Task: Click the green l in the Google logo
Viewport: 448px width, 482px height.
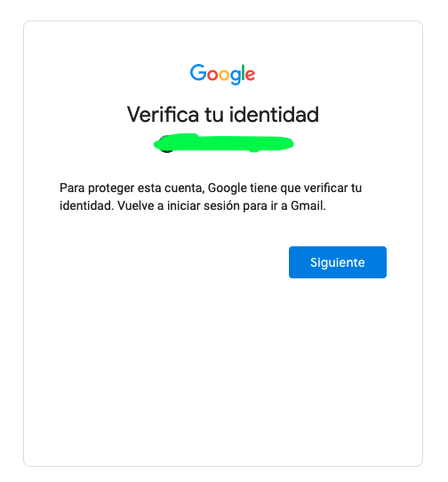Action: tap(243, 73)
